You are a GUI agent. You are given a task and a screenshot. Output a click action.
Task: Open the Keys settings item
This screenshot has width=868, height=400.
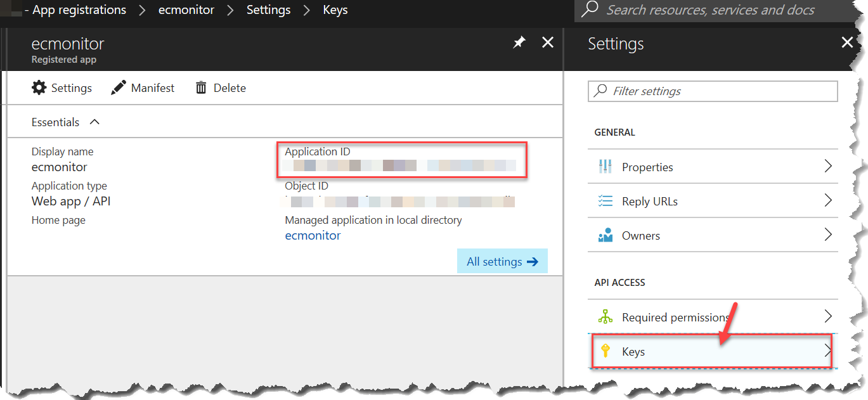pos(713,351)
